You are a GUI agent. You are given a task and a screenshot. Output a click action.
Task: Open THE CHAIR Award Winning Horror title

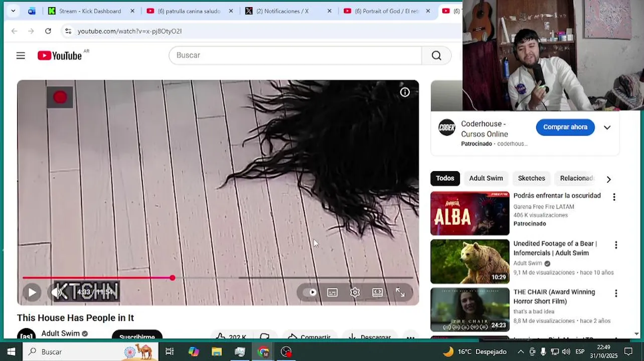554,296
